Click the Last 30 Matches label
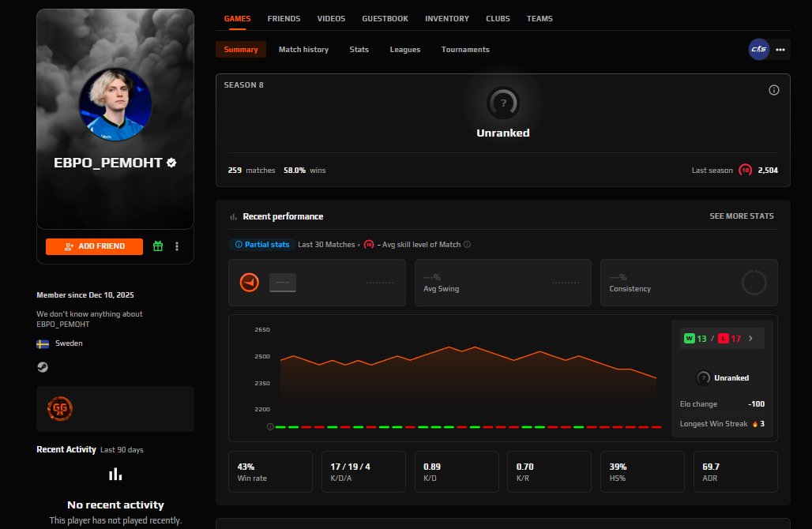812x529 pixels. (326, 244)
